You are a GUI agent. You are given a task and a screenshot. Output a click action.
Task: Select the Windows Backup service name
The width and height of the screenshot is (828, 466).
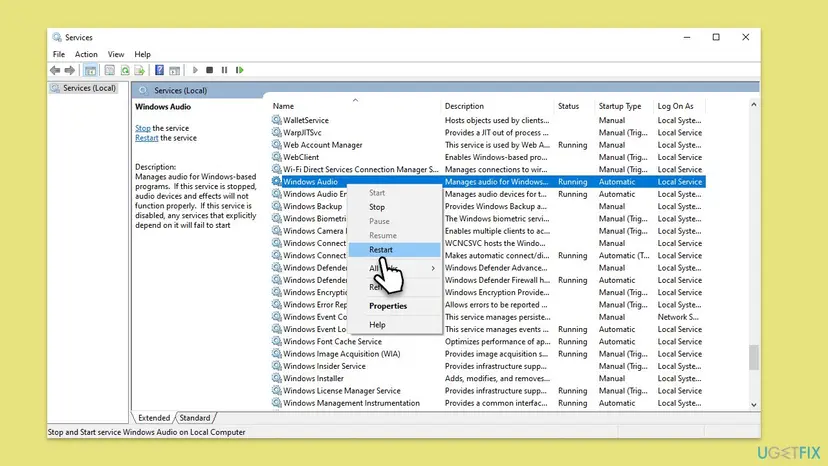313,206
